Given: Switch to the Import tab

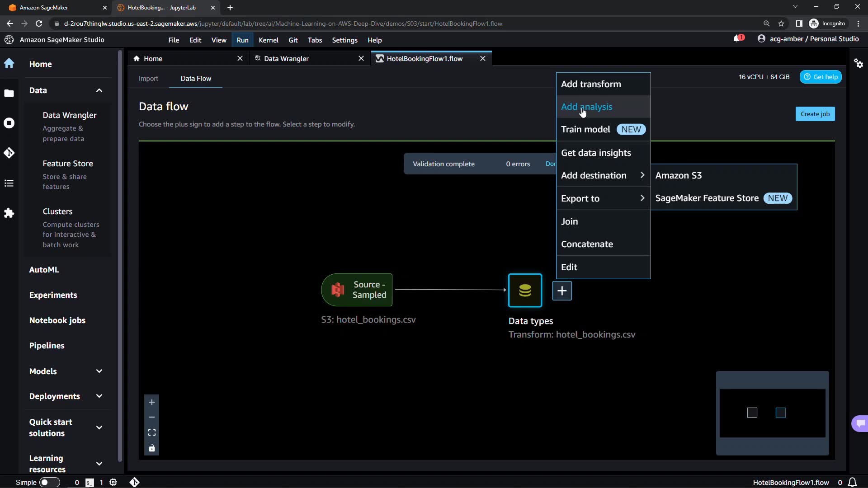Looking at the screenshot, I should (x=148, y=78).
